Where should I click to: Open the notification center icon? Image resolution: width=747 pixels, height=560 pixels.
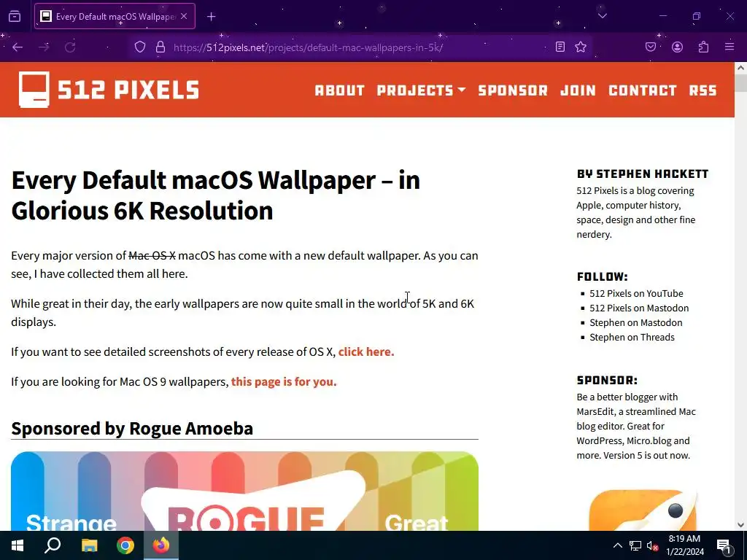(x=724, y=545)
